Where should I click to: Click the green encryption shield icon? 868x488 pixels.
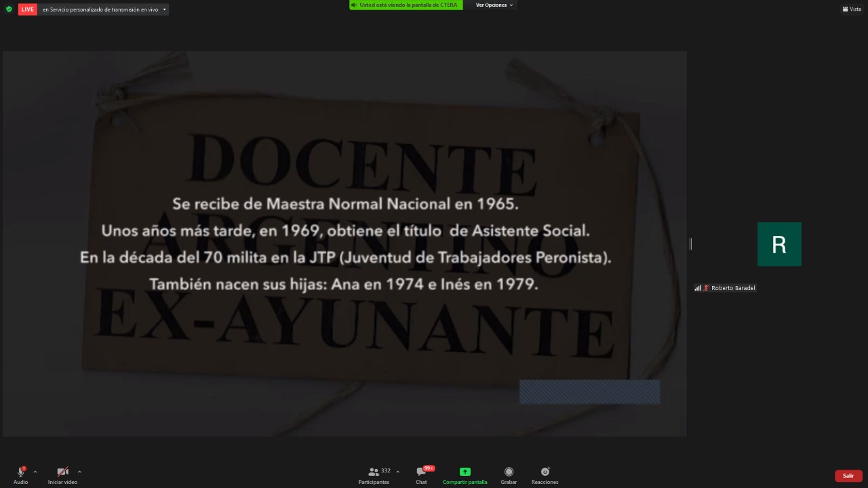click(9, 9)
